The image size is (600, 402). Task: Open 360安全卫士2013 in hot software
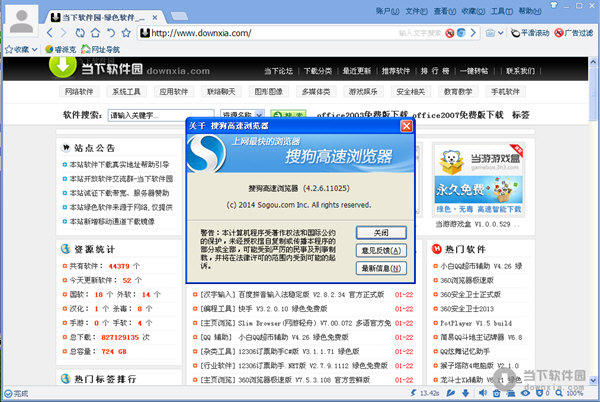pos(467,309)
